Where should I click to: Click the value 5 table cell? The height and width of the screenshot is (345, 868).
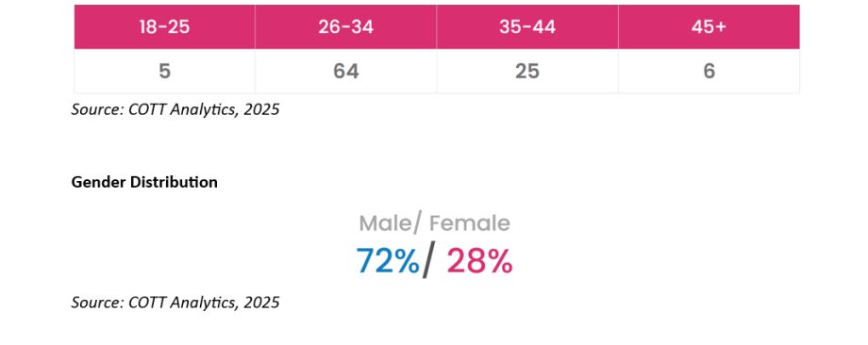(164, 72)
